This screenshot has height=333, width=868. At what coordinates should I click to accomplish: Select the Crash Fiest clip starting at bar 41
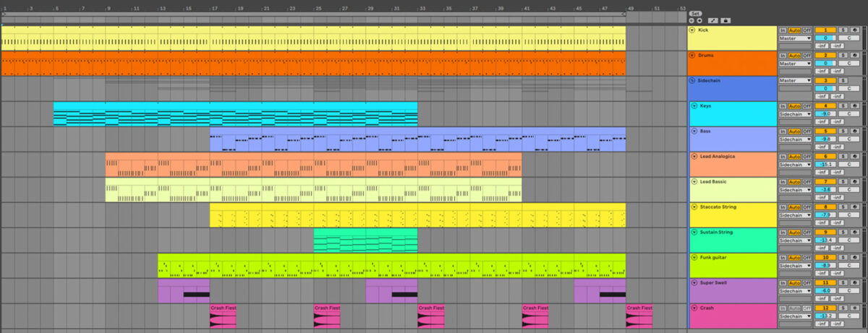[x=535, y=316]
